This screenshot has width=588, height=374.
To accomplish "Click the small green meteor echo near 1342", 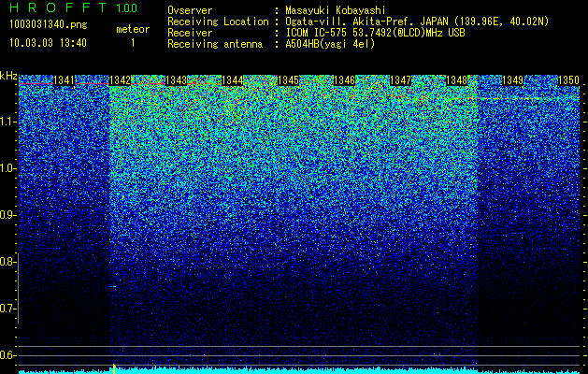I will pos(113,287).
